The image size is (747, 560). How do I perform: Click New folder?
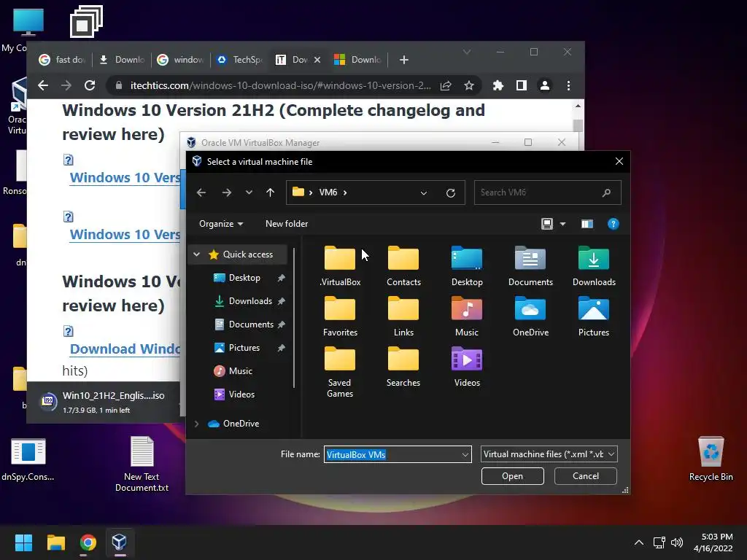click(287, 224)
